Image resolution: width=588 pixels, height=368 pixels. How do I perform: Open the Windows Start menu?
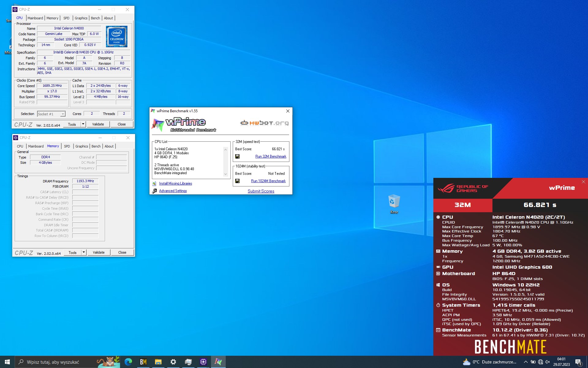[7, 362]
